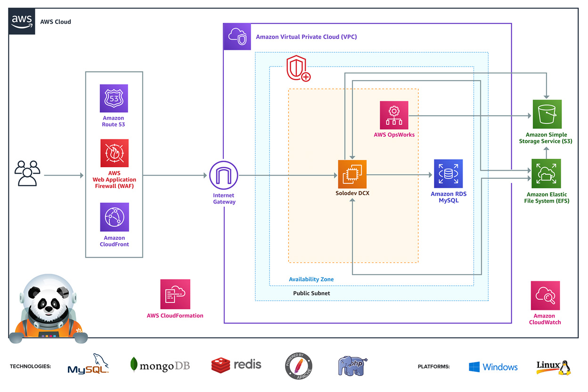Click the VPC cloud shield icon
This screenshot has height=392, width=588.
coord(237,36)
